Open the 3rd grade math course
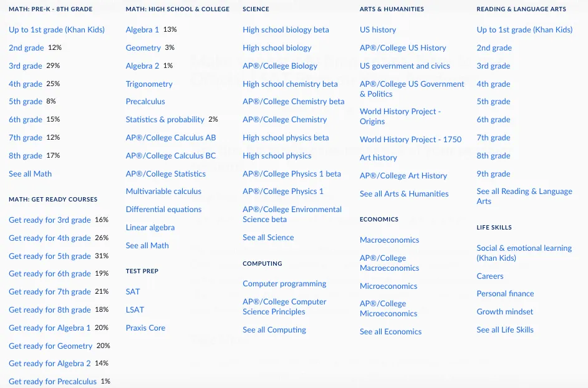Image resolution: width=588 pixels, height=388 pixels. click(26, 65)
